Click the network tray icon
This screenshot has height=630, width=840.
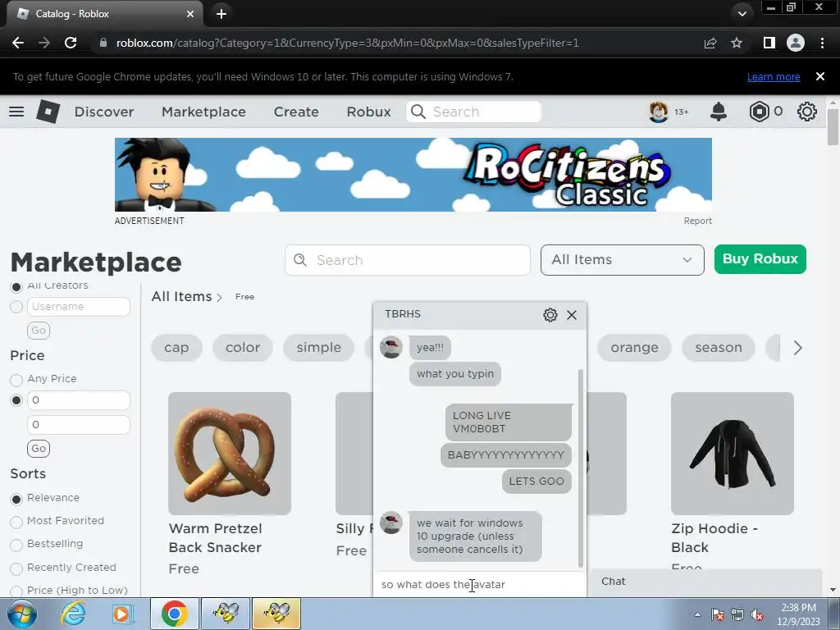coord(737,614)
